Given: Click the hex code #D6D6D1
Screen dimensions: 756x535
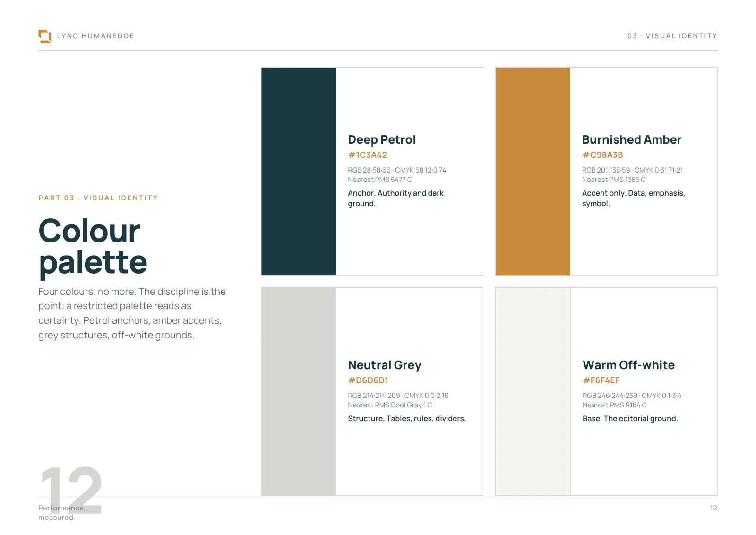Looking at the screenshot, I should (x=368, y=380).
